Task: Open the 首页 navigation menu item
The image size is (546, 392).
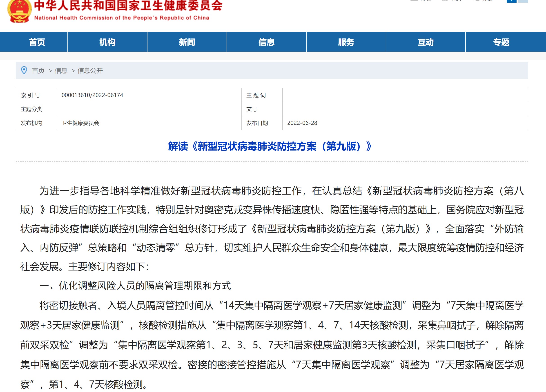Action: coord(37,42)
